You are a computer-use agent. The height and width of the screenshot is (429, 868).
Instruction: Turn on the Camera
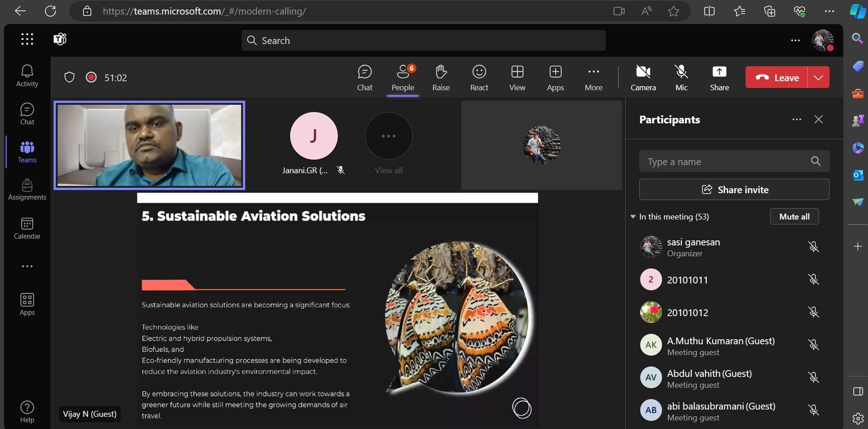point(643,78)
